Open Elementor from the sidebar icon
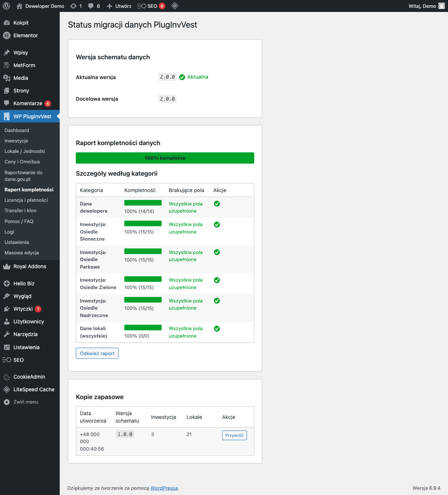 click(6, 35)
